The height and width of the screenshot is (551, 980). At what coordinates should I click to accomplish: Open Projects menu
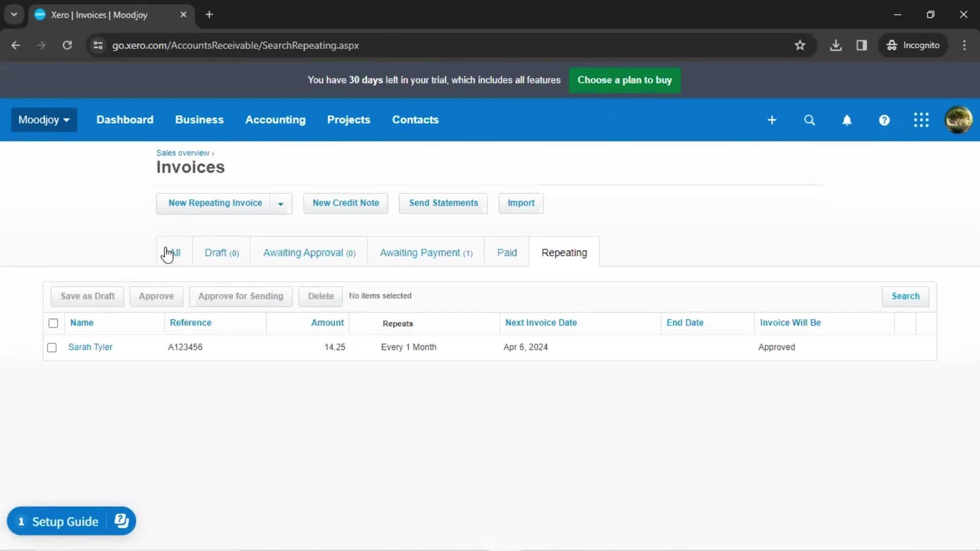point(349,120)
